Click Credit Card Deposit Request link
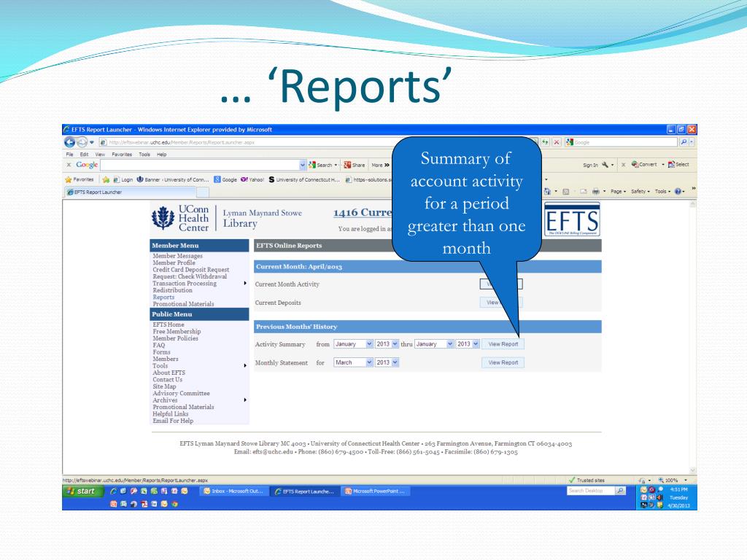747x560 pixels. 190,270
